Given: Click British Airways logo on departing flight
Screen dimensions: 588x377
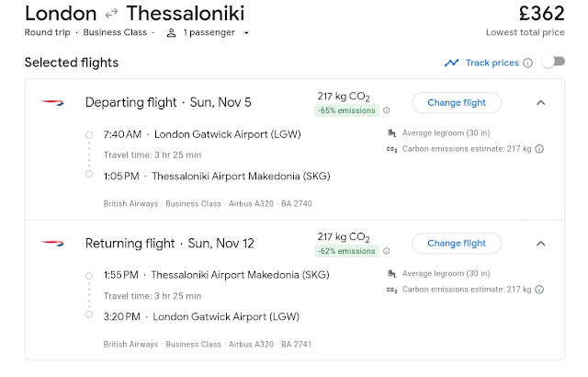Looking at the screenshot, I should pyautogui.click(x=51, y=101).
